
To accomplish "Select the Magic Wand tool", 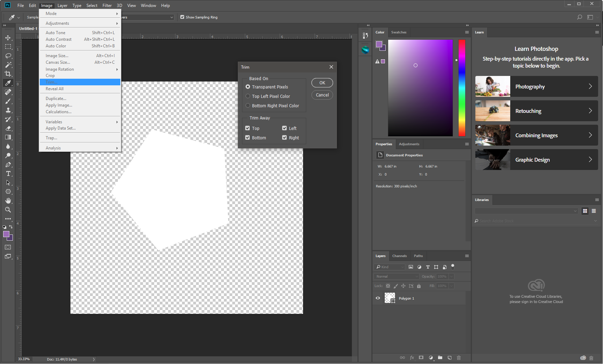I will point(8,65).
